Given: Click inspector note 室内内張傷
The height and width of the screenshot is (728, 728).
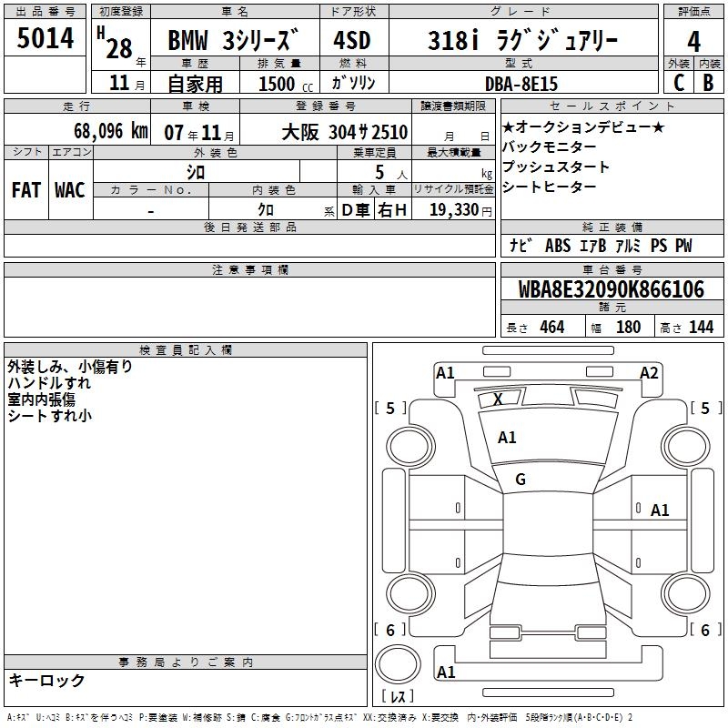Looking at the screenshot, I should [x=41, y=399].
